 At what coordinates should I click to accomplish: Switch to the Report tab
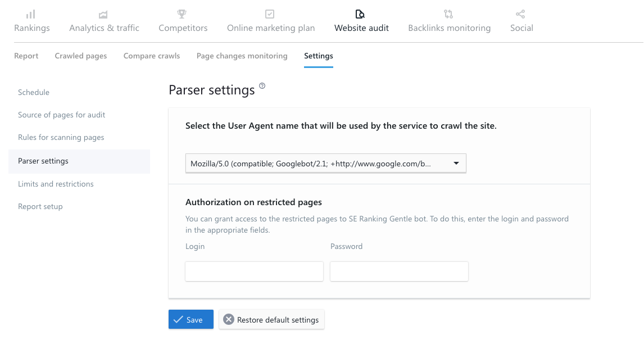click(x=26, y=56)
